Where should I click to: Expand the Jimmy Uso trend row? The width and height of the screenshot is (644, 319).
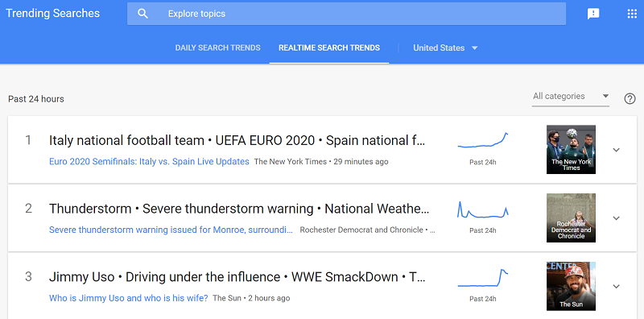click(x=616, y=286)
